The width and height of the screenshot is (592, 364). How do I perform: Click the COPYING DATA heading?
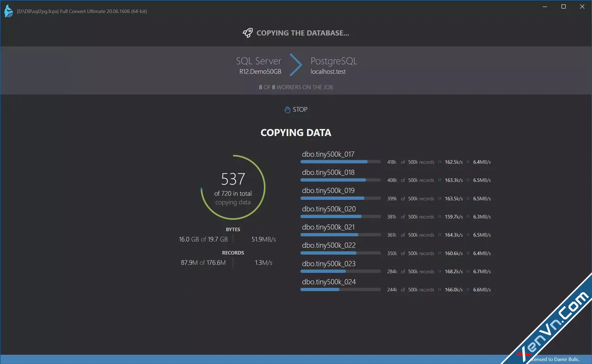coord(296,133)
